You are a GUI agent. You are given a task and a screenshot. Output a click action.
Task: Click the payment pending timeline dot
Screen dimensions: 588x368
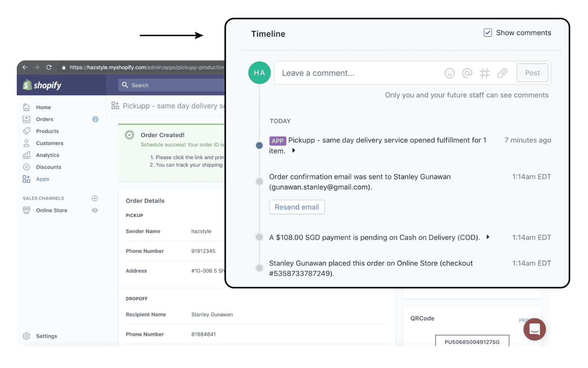point(259,237)
